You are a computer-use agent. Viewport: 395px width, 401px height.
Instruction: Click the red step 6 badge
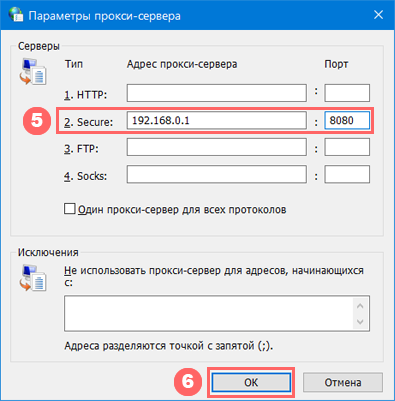point(188,381)
